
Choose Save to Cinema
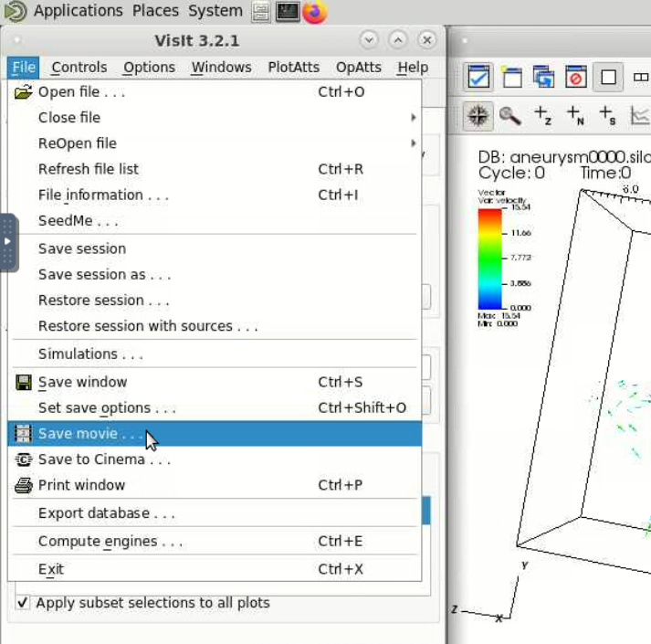point(215,459)
